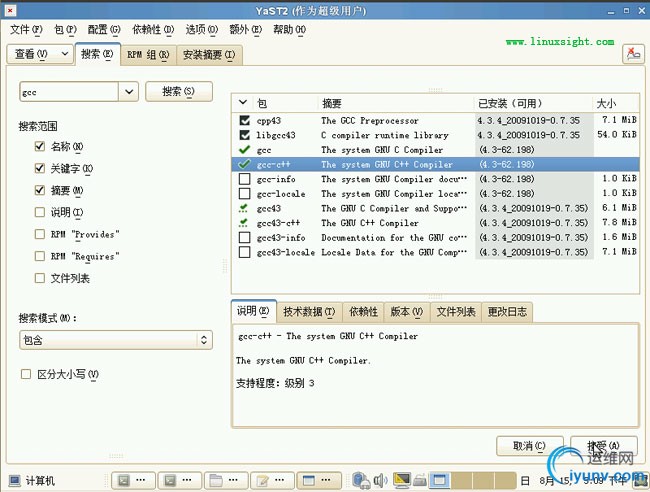Click the 取消 cancel button
Image resolution: width=650 pixels, height=492 pixels.
point(529,446)
